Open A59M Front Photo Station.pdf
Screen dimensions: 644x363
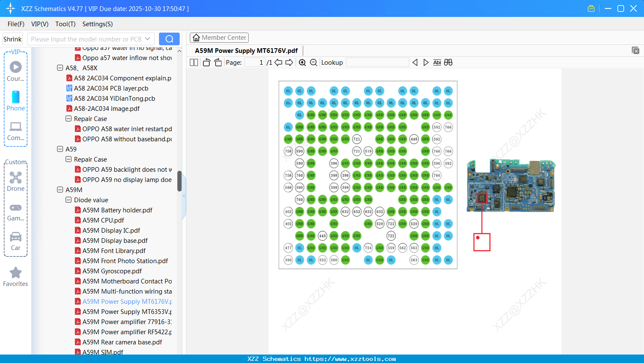pos(125,261)
